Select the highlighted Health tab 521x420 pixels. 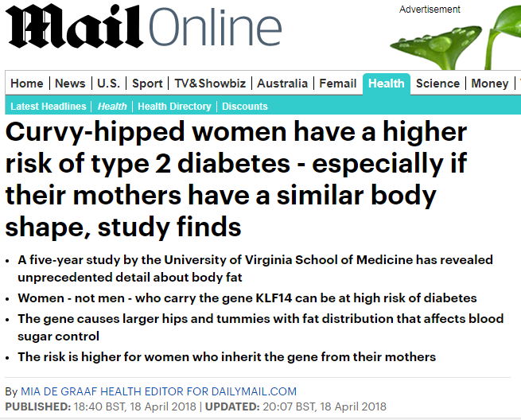pyautogui.click(x=387, y=84)
